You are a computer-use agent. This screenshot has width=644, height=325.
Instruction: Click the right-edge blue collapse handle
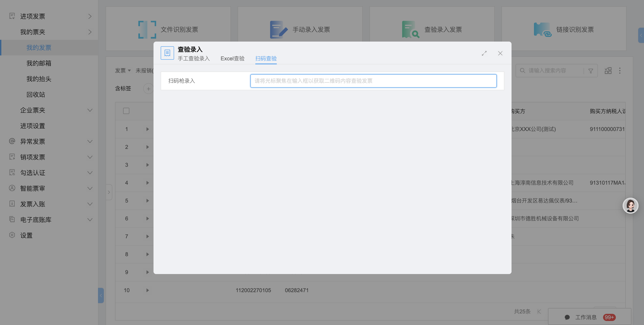pyautogui.click(x=641, y=35)
